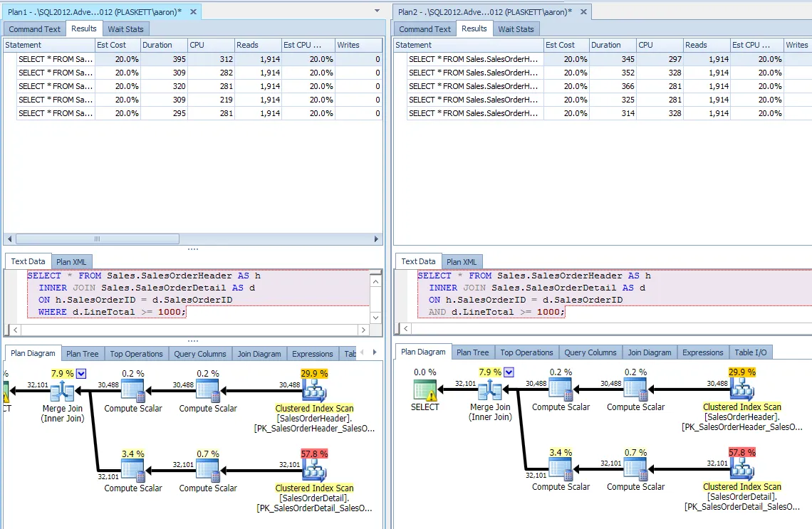This screenshot has width=812, height=529.
Task: Click the 0.7% Compute Scalar icon in Plan1
Action: (x=208, y=471)
